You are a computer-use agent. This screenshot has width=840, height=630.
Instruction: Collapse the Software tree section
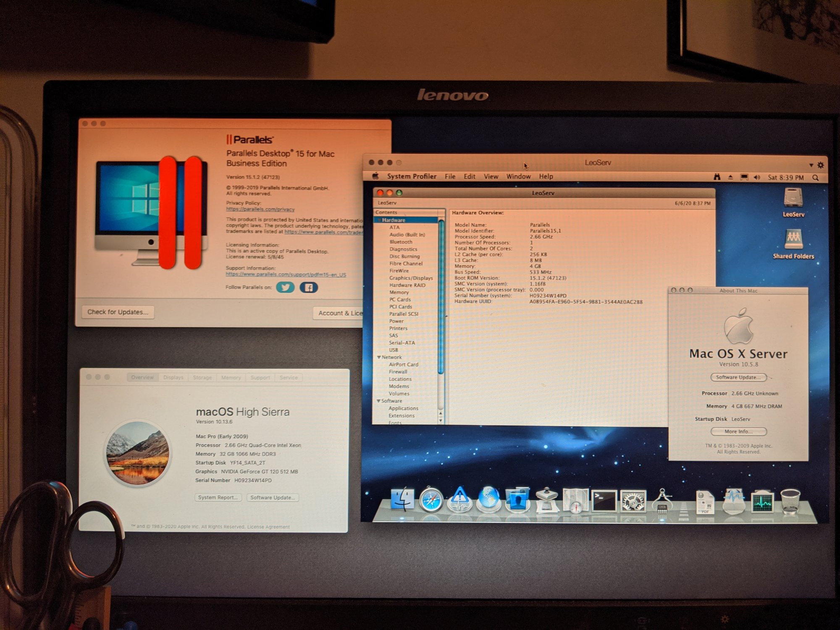[x=378, y=401]
